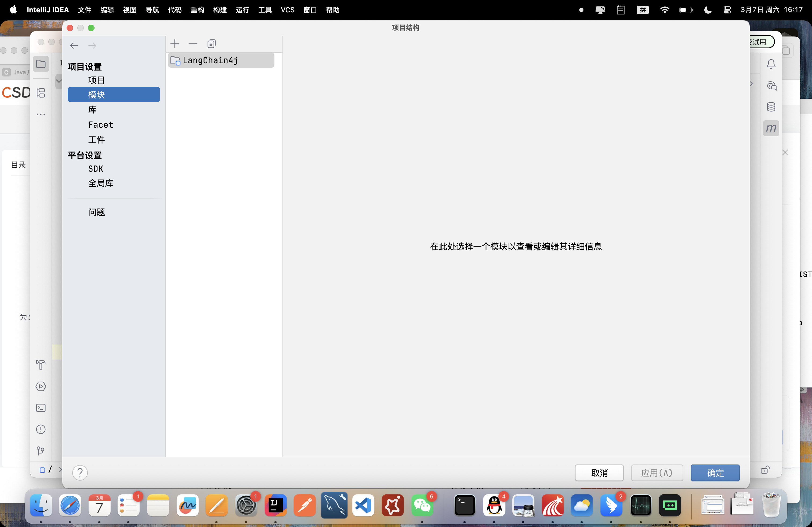Open the 构建 menu
The height and width of the screenshot is (527, 812).
click(x=220, y=10)
